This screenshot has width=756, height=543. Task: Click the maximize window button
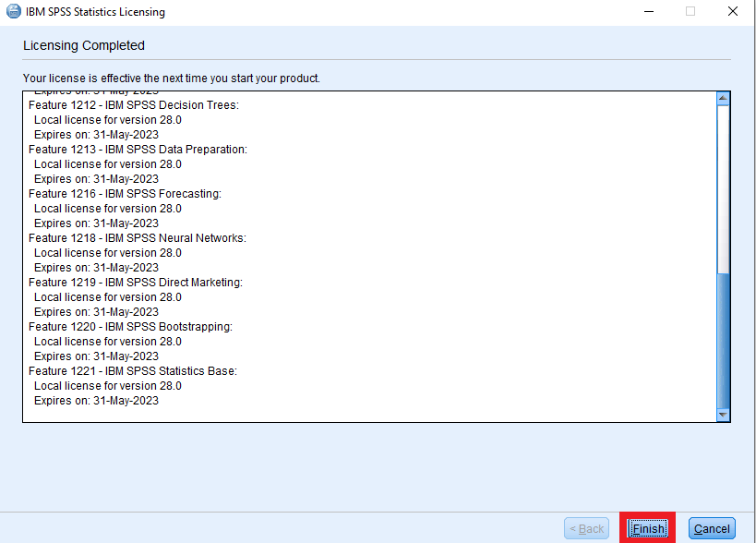[690, 12]
